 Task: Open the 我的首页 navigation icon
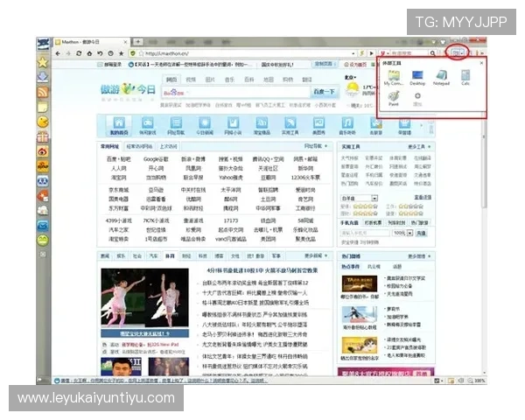tap(119, 126)
